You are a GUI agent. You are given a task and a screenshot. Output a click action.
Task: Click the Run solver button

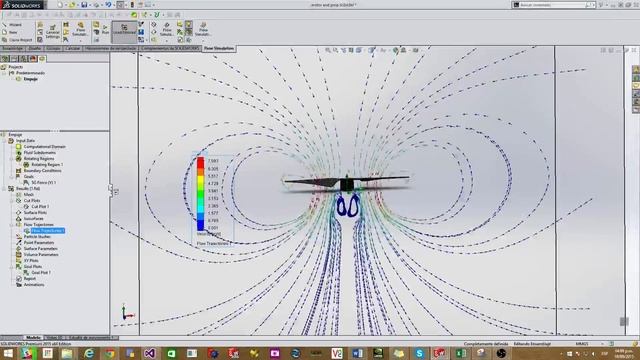(105, 30)
